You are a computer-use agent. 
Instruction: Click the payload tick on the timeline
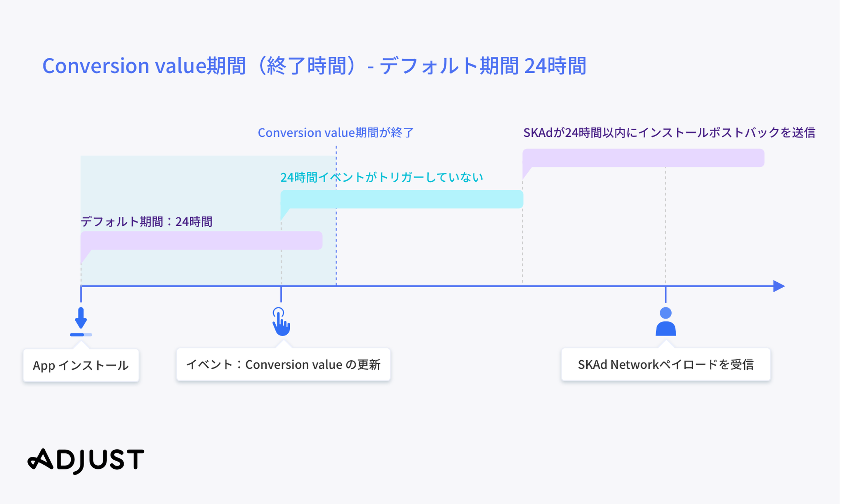pos(666,294)
